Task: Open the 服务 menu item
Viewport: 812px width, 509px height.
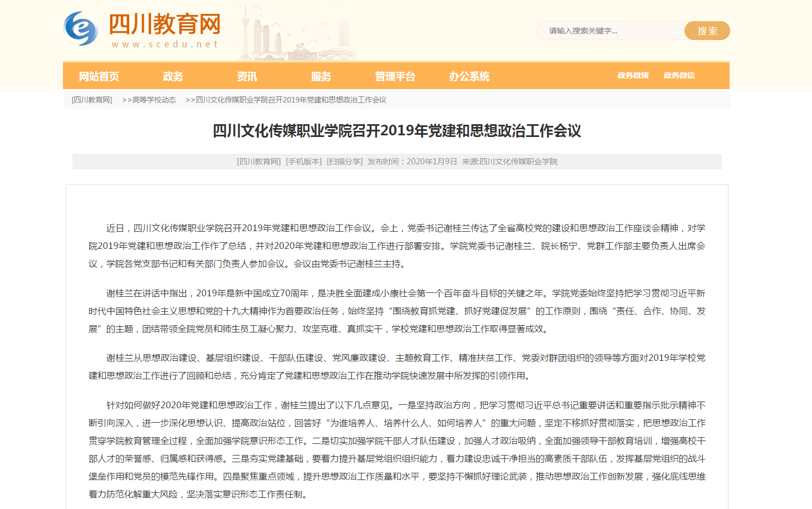Action: tap(321, 76)
